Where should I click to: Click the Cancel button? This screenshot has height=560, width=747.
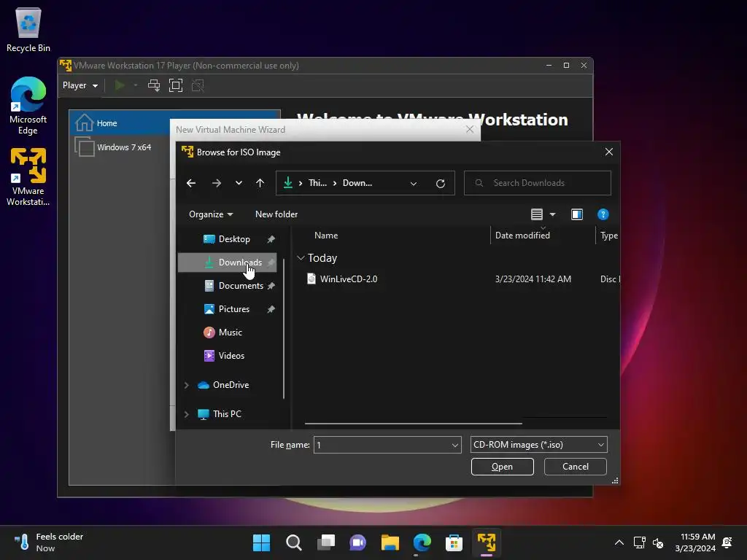pyautogui.click(x=575, y=467)
